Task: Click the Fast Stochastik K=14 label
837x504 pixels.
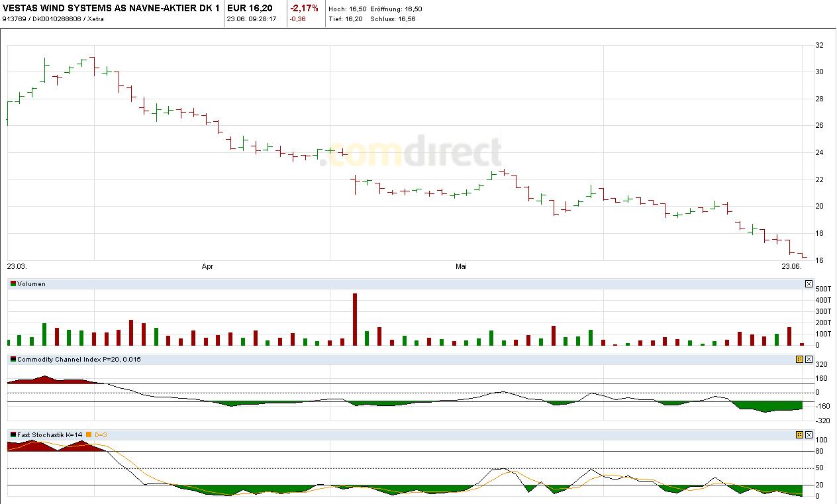Action: pos(50,434)
